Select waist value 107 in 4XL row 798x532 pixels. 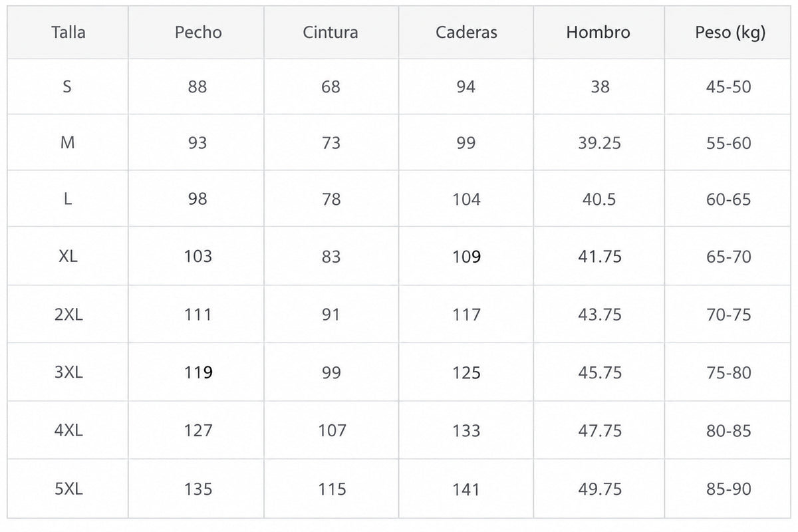pyautogui.click(x=332, y=430)
